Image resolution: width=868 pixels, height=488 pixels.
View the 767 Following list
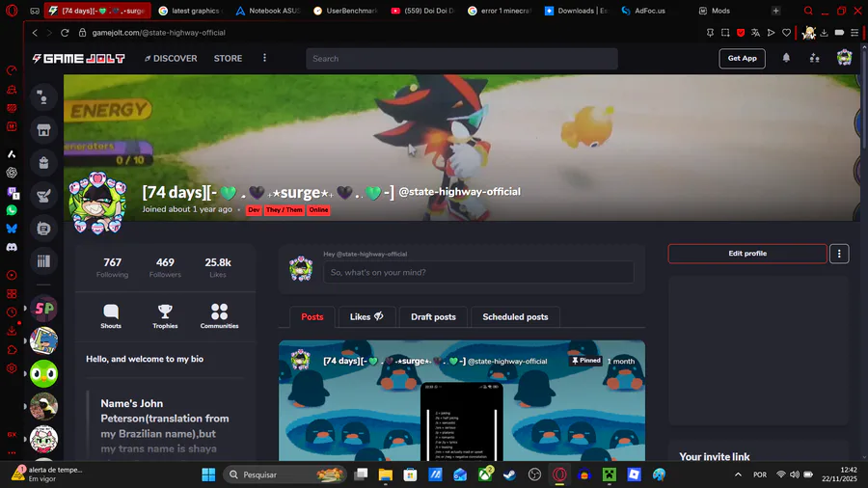(x=113, y=267)
